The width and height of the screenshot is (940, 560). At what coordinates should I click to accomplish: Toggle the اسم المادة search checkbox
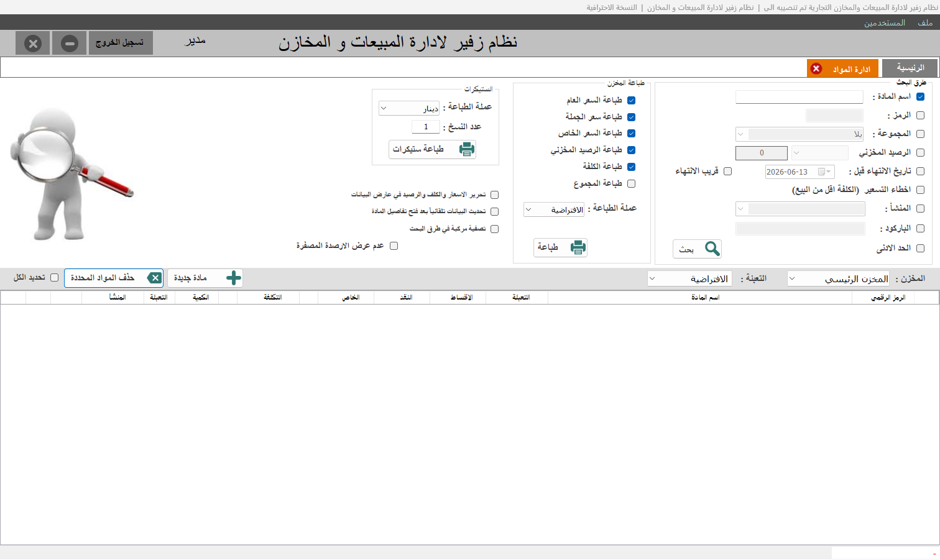coord(921,96)
